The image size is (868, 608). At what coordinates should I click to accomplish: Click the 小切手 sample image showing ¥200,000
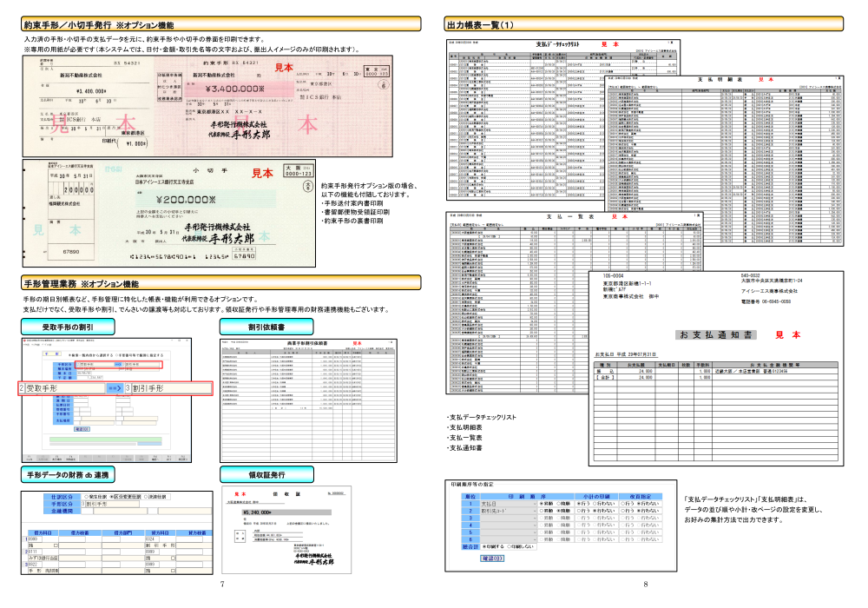(169, 213)
